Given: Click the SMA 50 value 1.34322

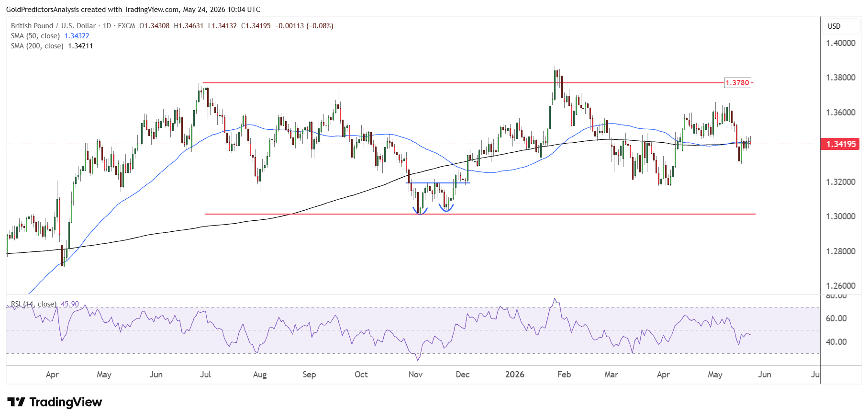Looking at the screenshot, I should click(x=77, y=36).
